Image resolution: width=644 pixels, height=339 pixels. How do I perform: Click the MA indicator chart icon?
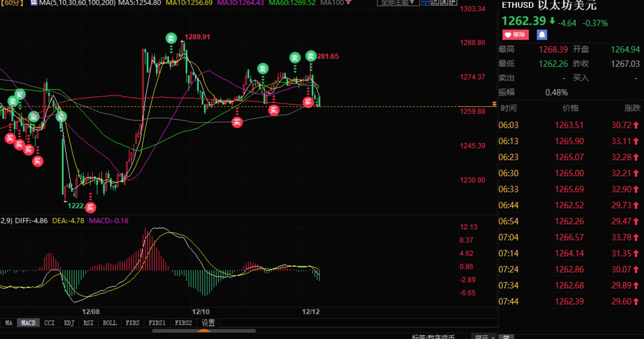34,3
